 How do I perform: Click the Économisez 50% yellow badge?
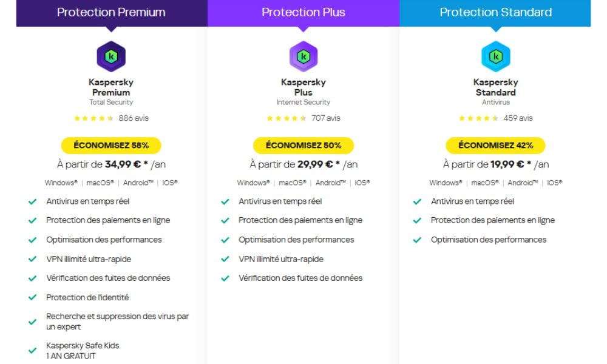pos(303,146)
